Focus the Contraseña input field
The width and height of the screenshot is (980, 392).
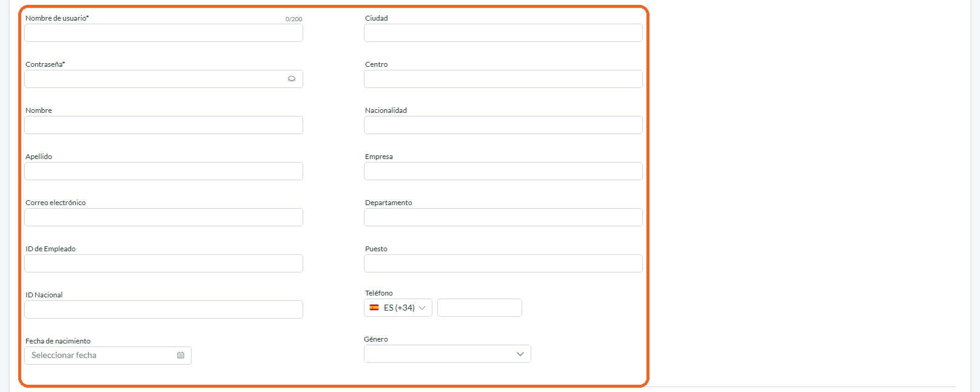point(164,79)
